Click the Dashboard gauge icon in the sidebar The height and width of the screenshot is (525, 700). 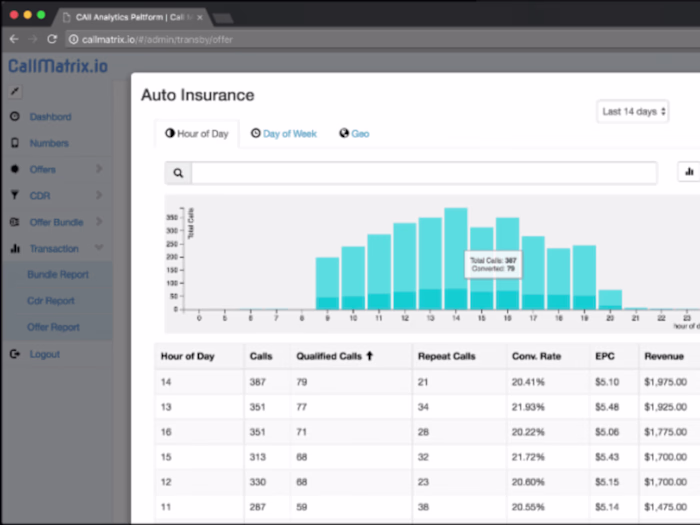click(x=15, y=117)
